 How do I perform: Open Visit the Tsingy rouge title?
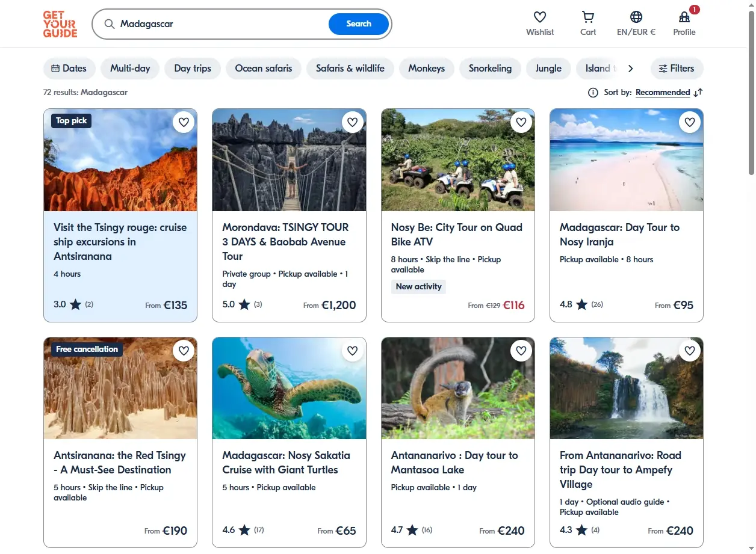(120, 242)
